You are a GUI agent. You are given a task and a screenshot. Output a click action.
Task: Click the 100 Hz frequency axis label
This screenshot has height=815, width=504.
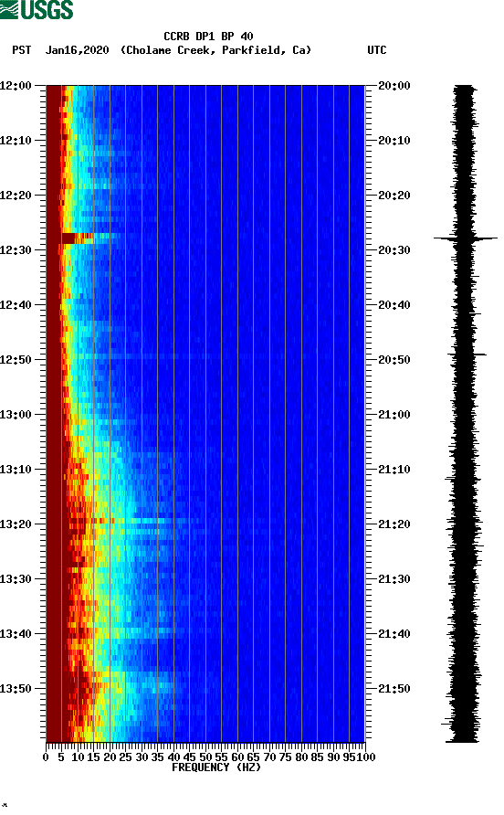(366, 757)
